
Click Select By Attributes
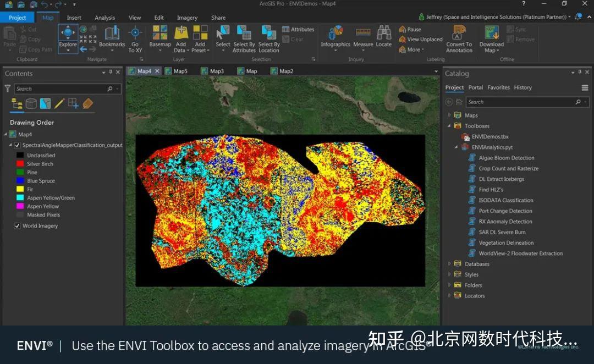pyautogui.click(x=244, y=38)
